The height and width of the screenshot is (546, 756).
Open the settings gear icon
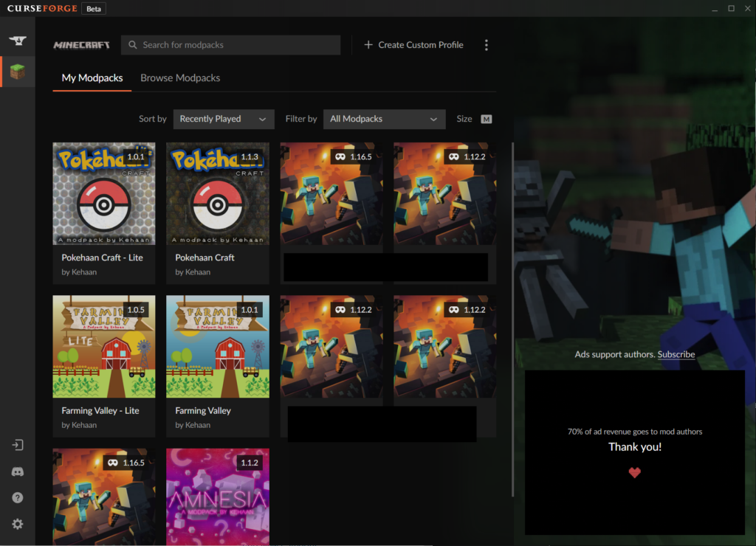click(x=18, y=524)
